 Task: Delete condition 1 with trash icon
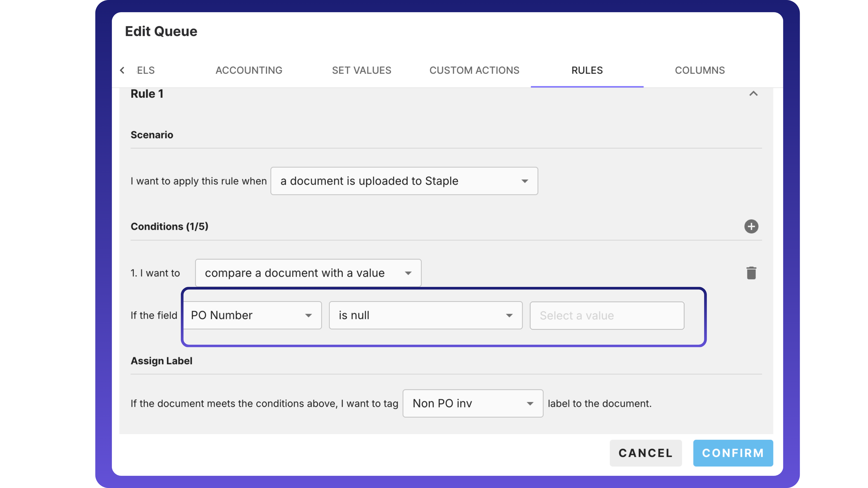point(751,273)
